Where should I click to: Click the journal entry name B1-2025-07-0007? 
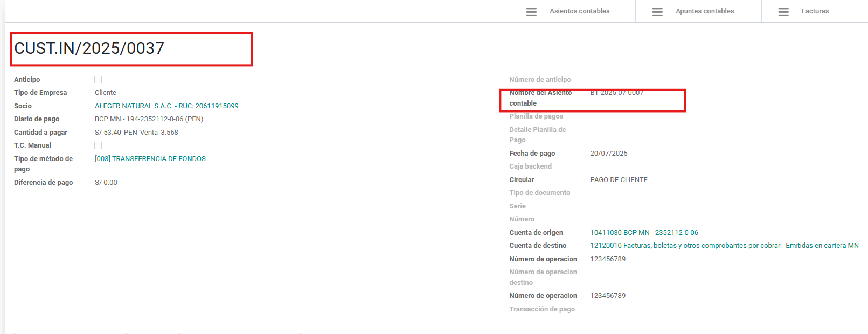pos(616,93)
